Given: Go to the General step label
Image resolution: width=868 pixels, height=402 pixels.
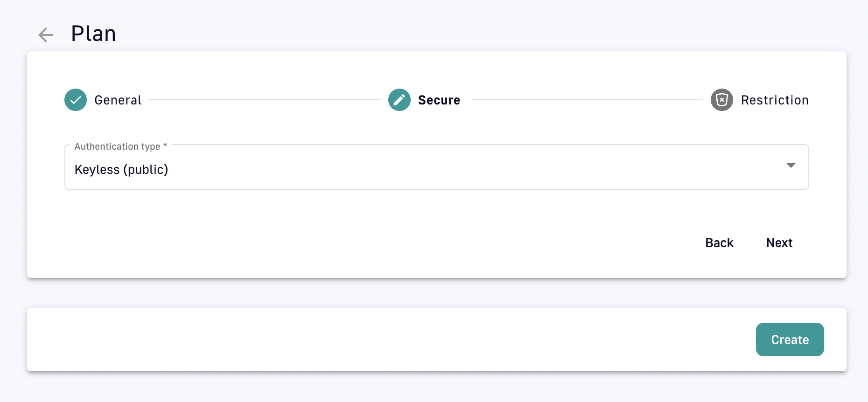Looking at the screenshot, I should [x=118, y=100].
